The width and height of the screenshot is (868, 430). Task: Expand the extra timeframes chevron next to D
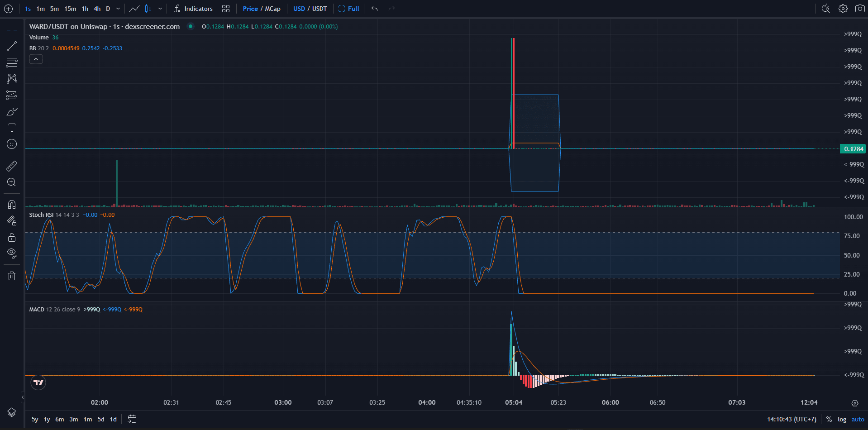click(x=117, y=8)
